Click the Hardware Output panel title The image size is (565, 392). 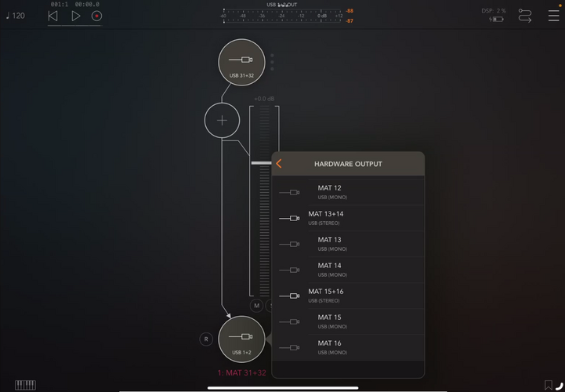348,164
